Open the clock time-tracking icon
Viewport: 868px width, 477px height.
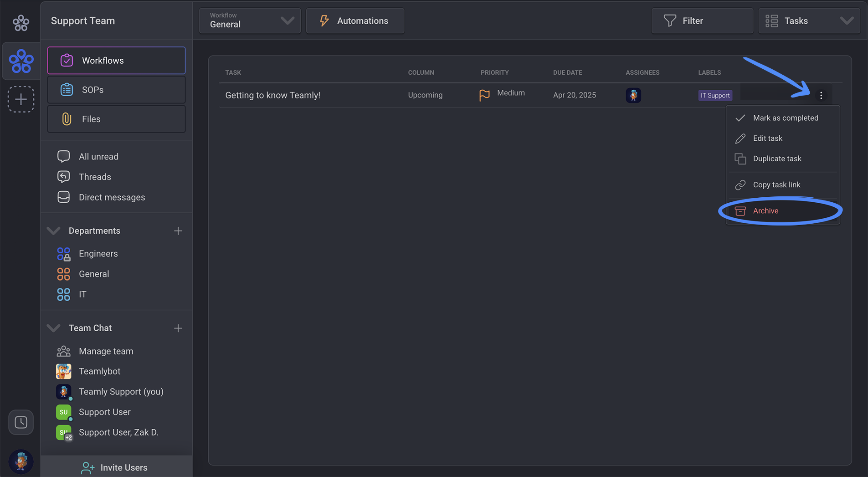(x=21, y=422)
